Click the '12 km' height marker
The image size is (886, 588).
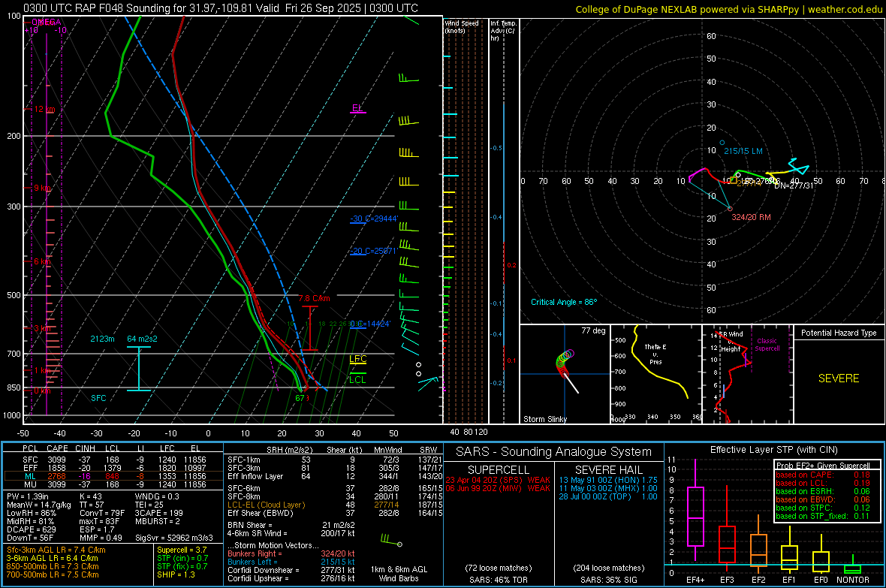[x=44, y=109]
